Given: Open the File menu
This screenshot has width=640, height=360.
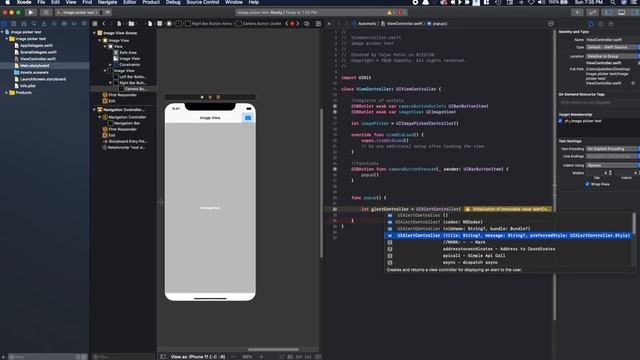Looking at the screenshot, I should (41, 2).
